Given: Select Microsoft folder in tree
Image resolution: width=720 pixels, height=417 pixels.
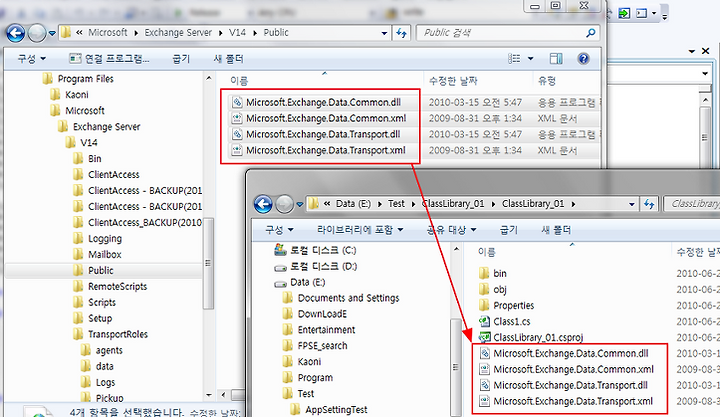Looking at the screenshot, I should [77, 111].
